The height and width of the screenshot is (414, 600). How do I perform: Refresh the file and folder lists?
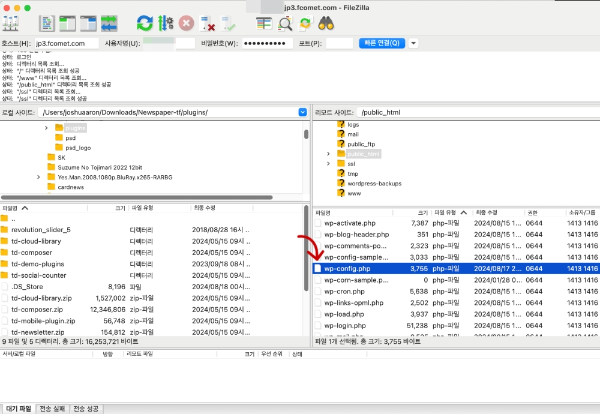click(x=145, y=24)
